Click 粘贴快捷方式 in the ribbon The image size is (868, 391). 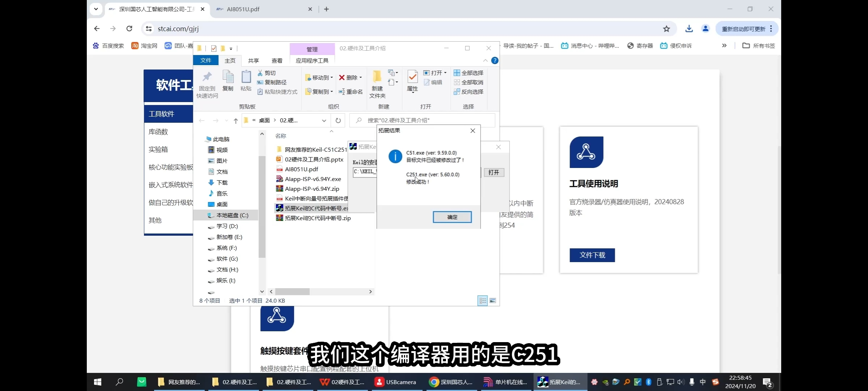[x=277, y=92]
